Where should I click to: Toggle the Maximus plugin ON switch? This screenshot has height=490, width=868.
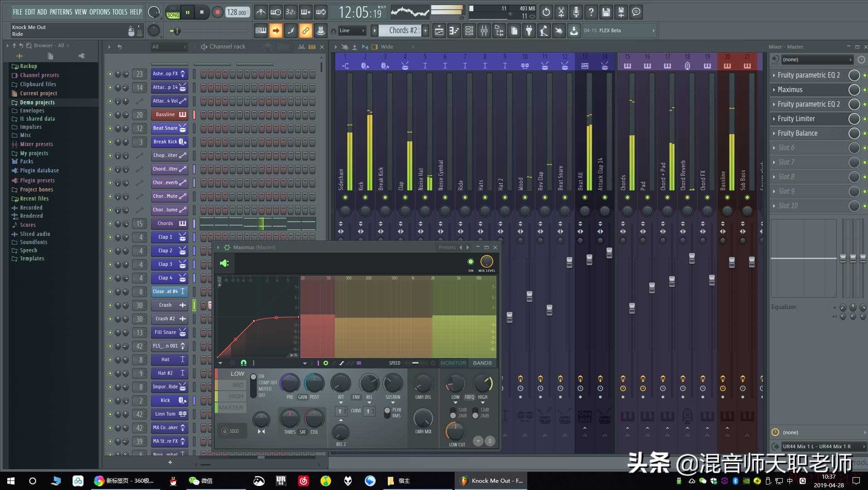471,262
